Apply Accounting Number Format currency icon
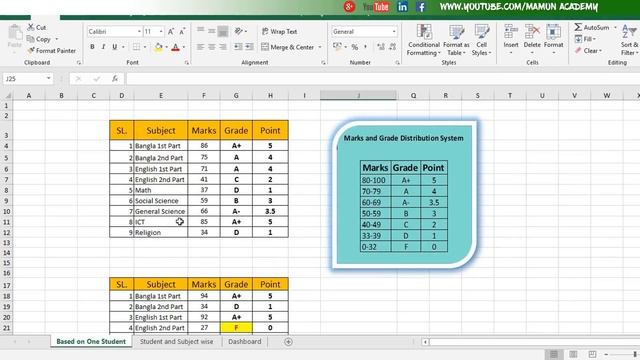This screenshot has height=360, width=640. 337,47
